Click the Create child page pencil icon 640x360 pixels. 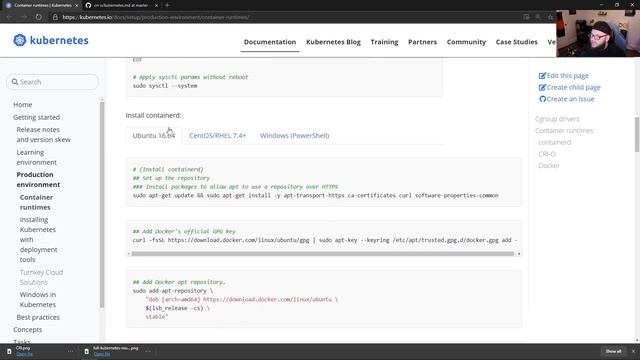pyautogui.click(x=542, y=87)
